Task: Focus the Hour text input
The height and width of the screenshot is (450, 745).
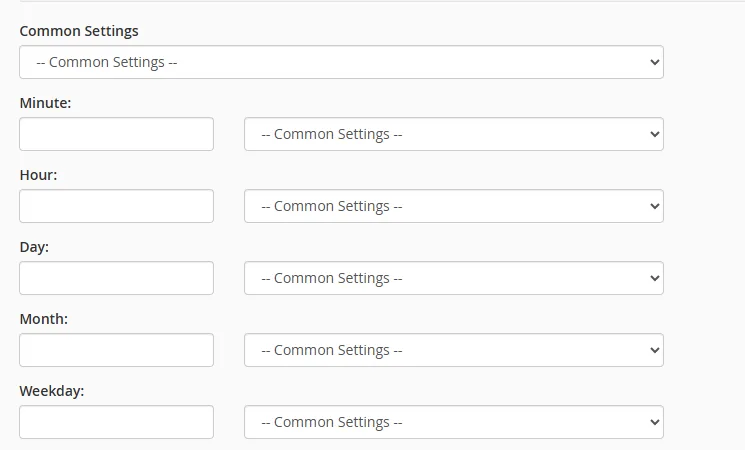Action: (116, 206)
